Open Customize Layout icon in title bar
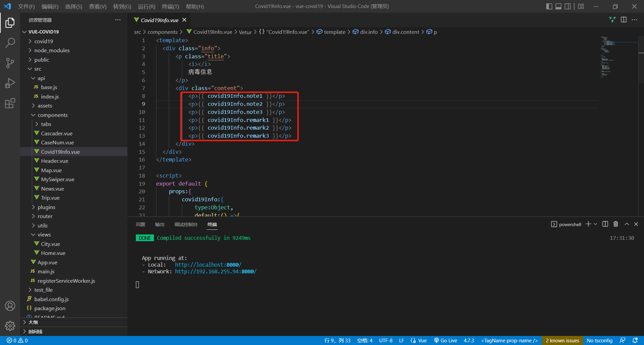Image resolution: width=644 pixels, height=345 pixels. (x=581, y=6)
